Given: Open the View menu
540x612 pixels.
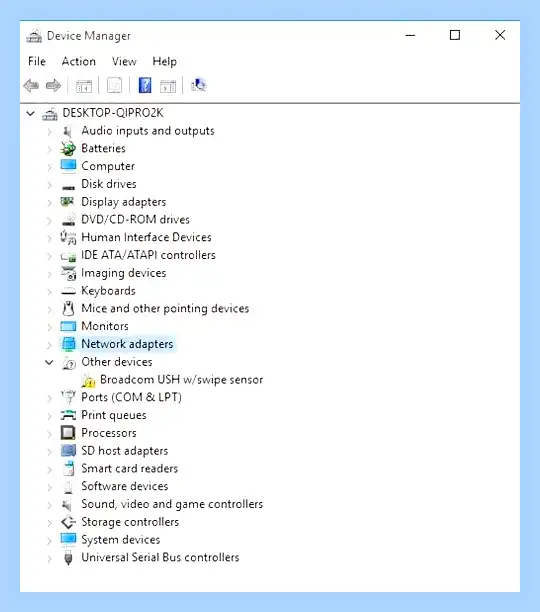Looking at the screenshot, I should (124, 61).
